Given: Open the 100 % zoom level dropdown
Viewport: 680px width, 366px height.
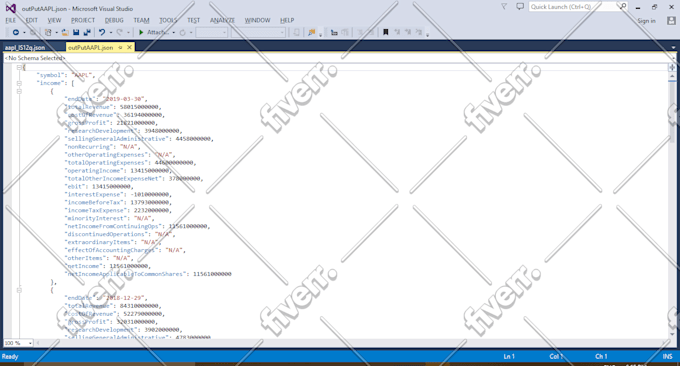Looking at the screenshot, I should click(18, 343).
